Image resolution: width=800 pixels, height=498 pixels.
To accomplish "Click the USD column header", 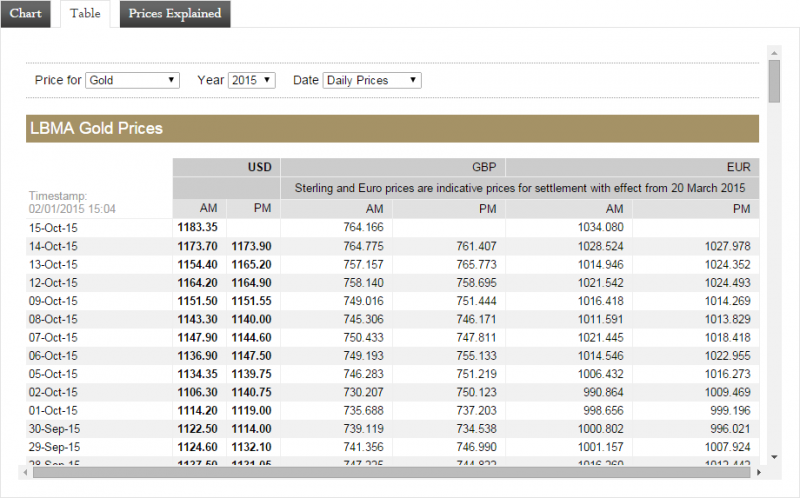I will click(227, 167).
